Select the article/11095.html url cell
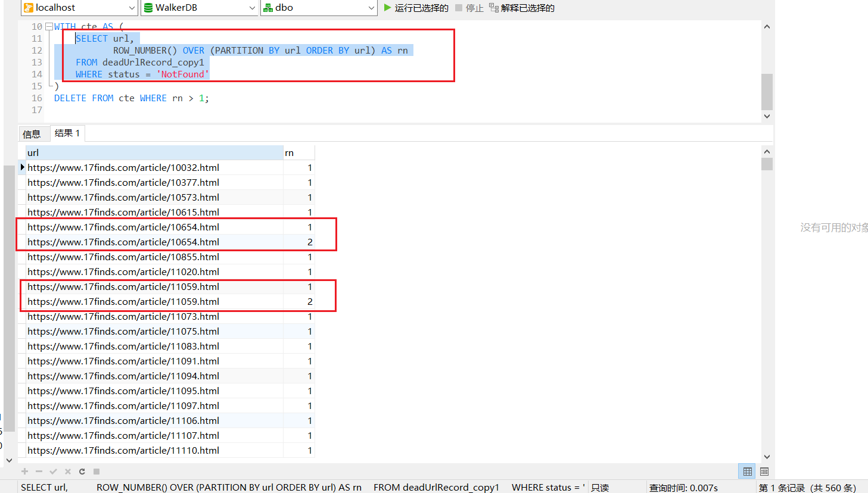This screenshot has height=493, width=868. [x=154, y=391]
